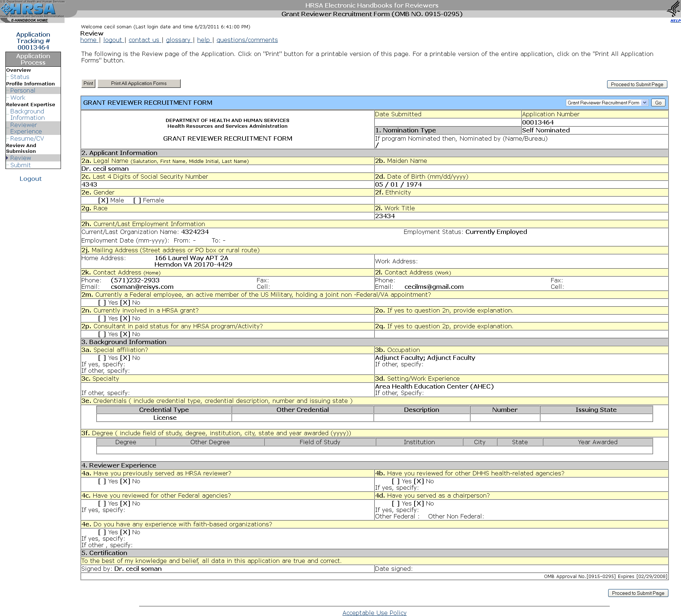
Task: Select Submit in the sidebar menu
Action: 20,165
